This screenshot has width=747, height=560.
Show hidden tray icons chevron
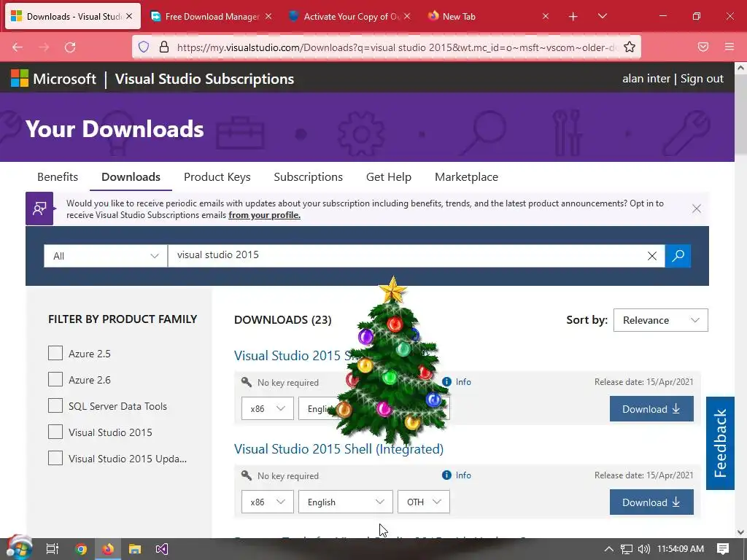609,549
